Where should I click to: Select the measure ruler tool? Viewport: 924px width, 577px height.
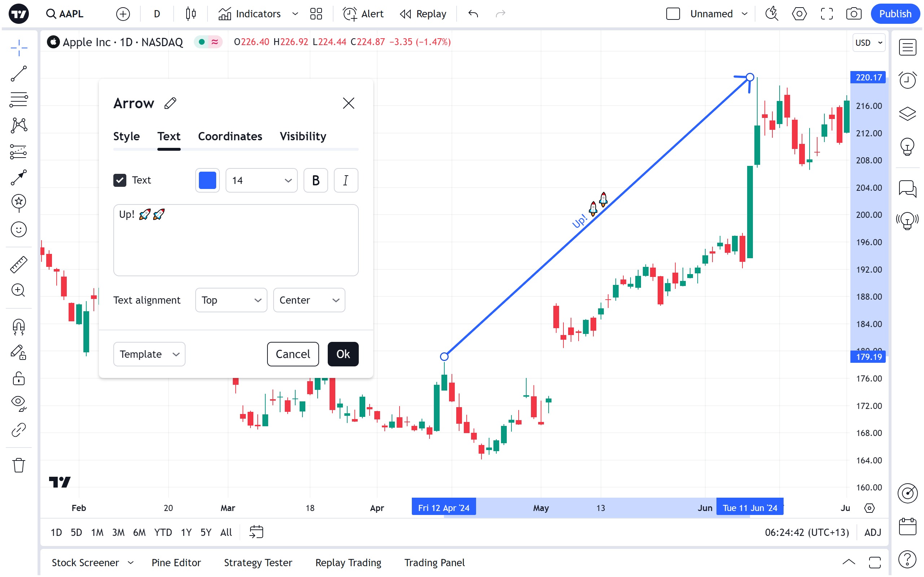pos(18,264)
